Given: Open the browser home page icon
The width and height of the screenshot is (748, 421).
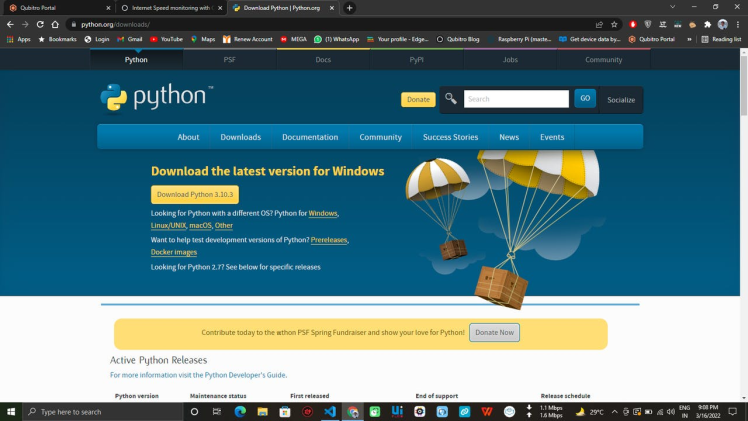Looking at the screenshot, I should click(55, 24).
